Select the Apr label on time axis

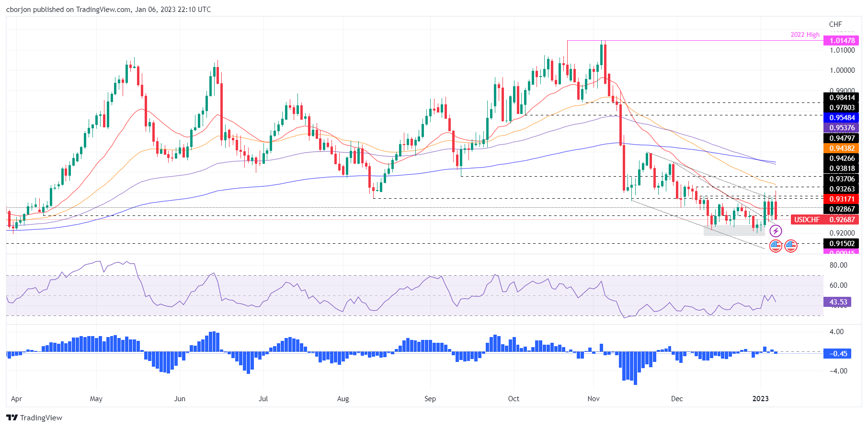pos(16,399)
